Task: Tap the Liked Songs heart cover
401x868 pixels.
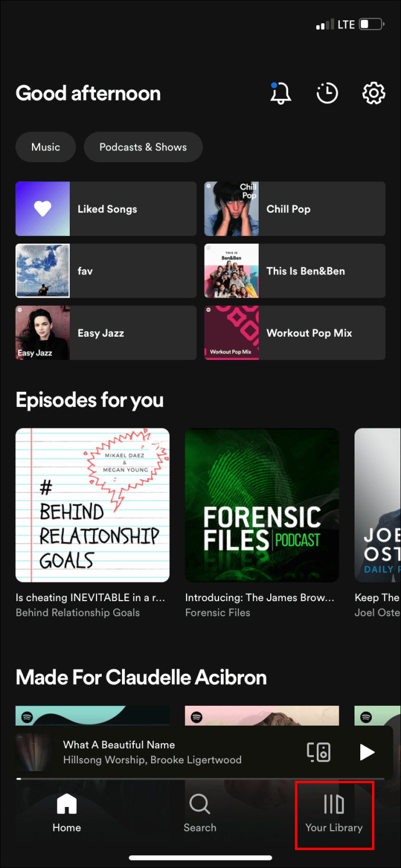Action: (42, 209)
